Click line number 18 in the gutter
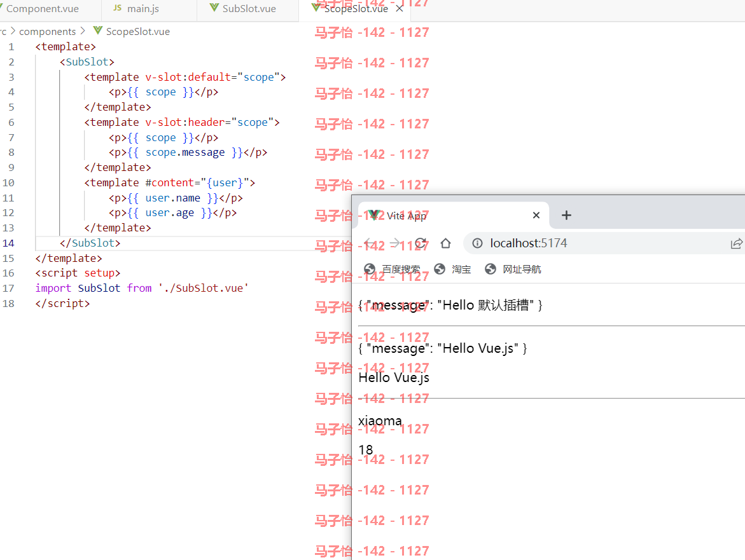The width and height of the screenshot is (745, 560). click(8, 303)
